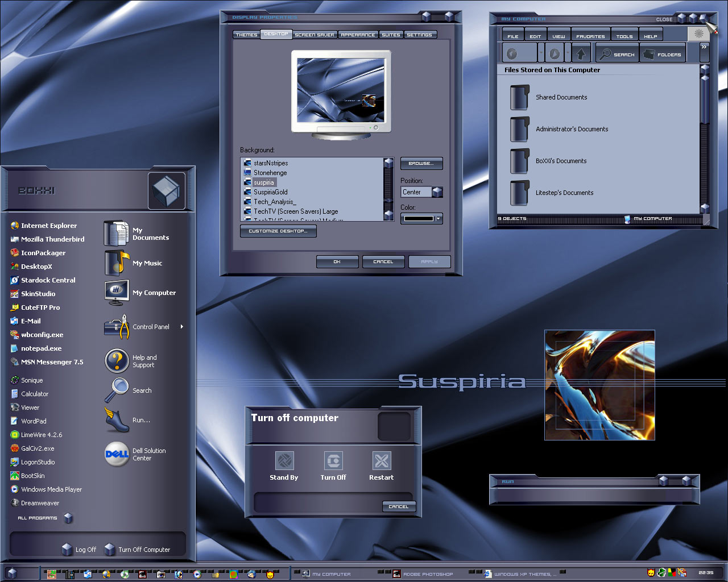Open Administrator's Documents folder
This screenshot has height=582, width=728.
[x=560, y=129]
